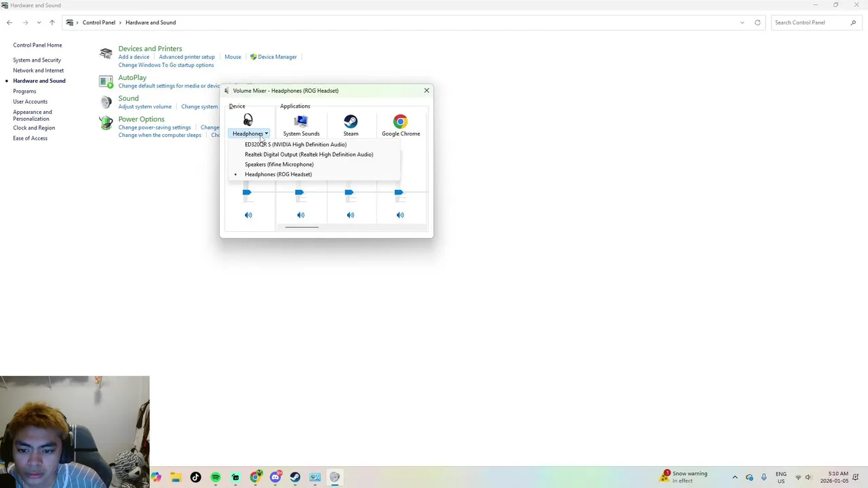Click the Add a device link
This screenshot has width=868, height=488.
pyautogui.click(x=134, y=57)
